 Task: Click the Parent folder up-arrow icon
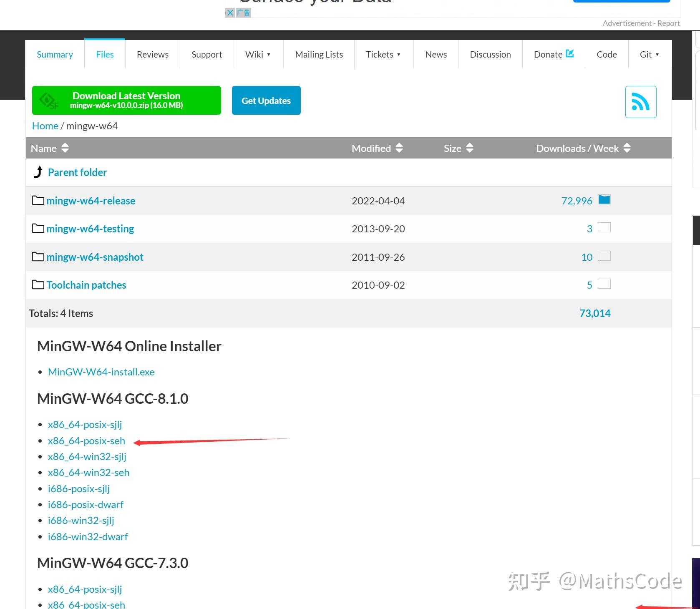click(38, 172)
